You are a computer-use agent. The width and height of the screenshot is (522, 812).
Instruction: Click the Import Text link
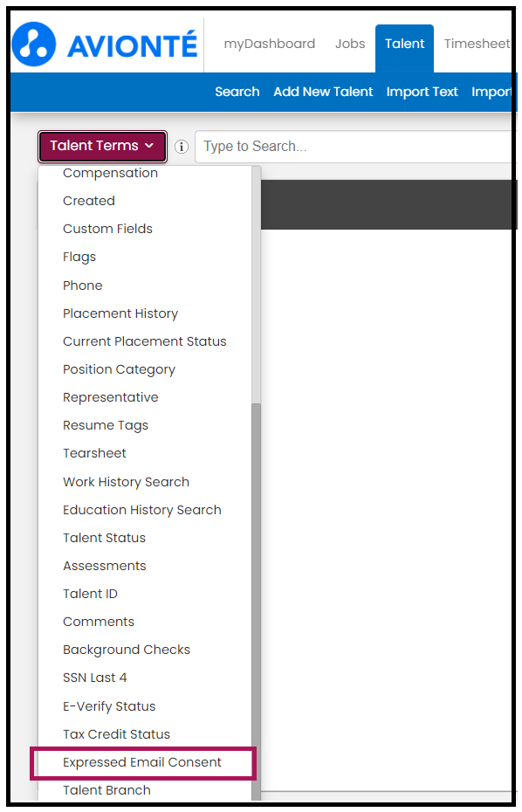(x=422, y=92)
